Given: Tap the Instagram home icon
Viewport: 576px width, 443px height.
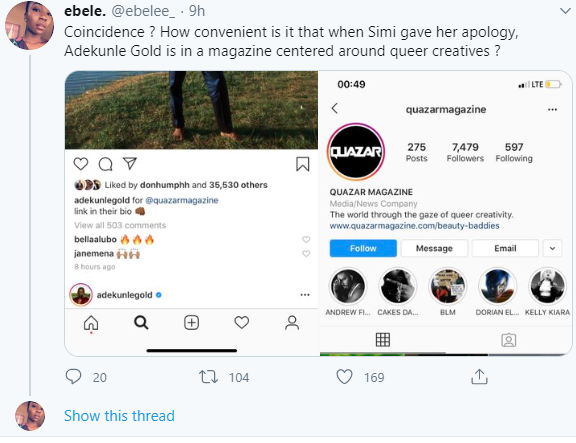Looking at the screenshot, I should (x=91, y=323).
